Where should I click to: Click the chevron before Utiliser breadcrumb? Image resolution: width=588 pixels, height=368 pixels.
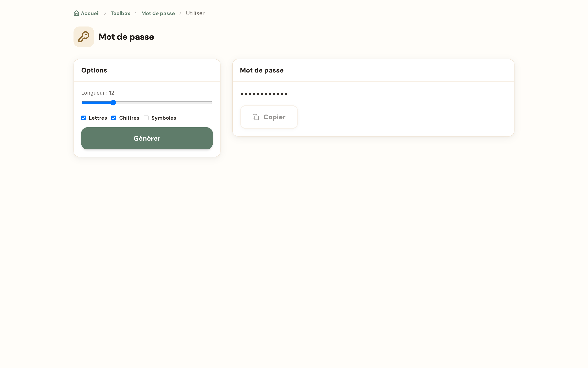click(180, 13)
